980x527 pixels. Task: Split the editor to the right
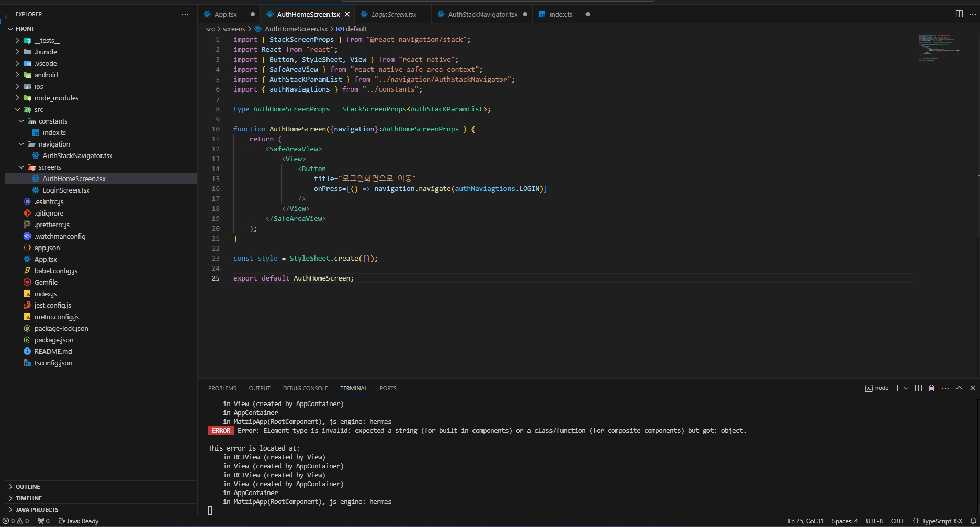tap(959, 14)
